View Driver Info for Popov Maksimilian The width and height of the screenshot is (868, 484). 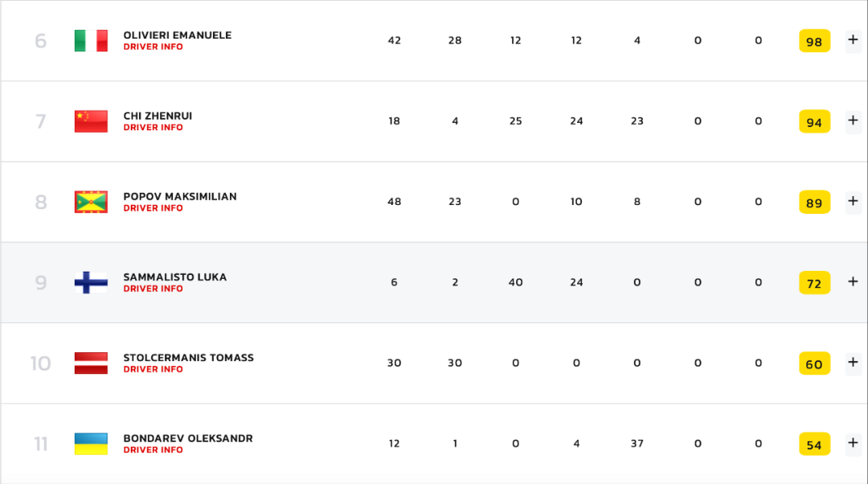click(x=153, y=208)
